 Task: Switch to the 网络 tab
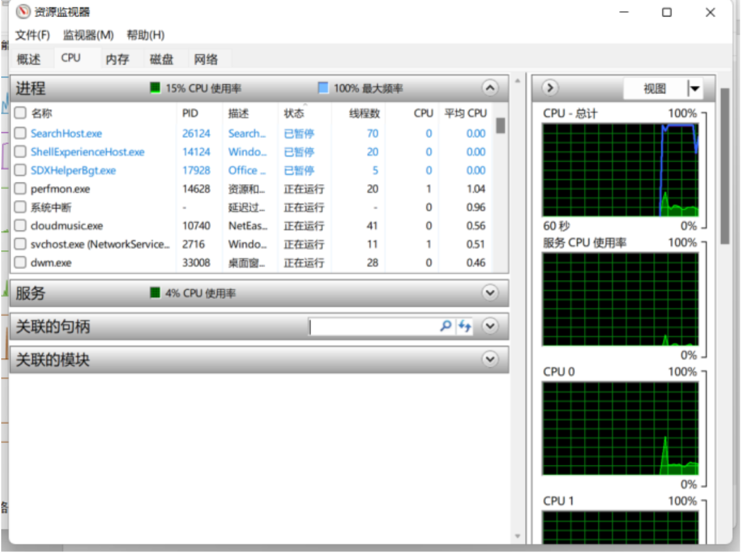click(x=206, y=59)
